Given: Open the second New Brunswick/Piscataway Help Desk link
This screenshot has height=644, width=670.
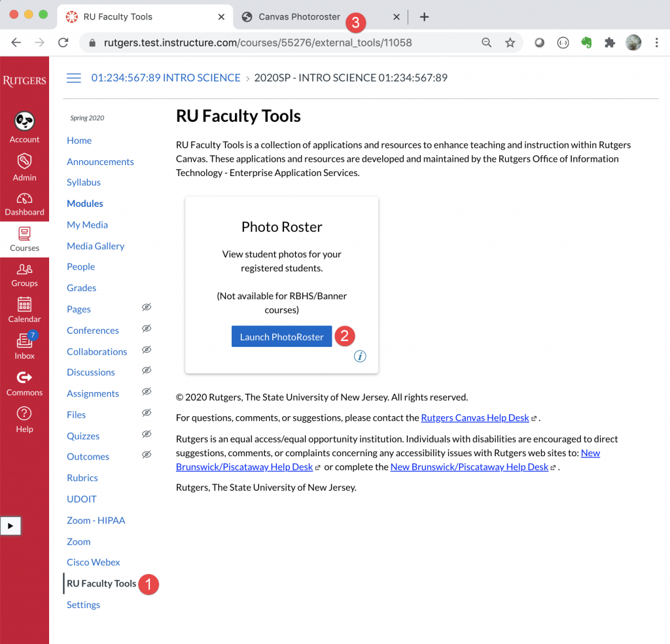Looking at the screenshot, I should pyautogui.click(x=469, y=467).
